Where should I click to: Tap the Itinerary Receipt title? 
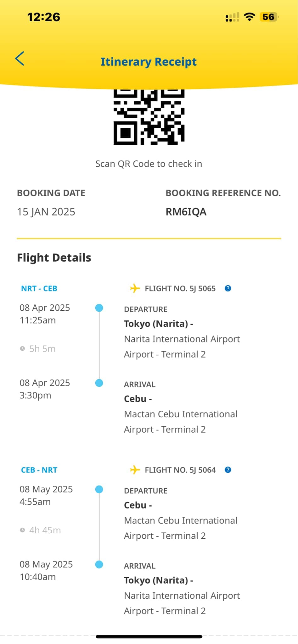149,62
